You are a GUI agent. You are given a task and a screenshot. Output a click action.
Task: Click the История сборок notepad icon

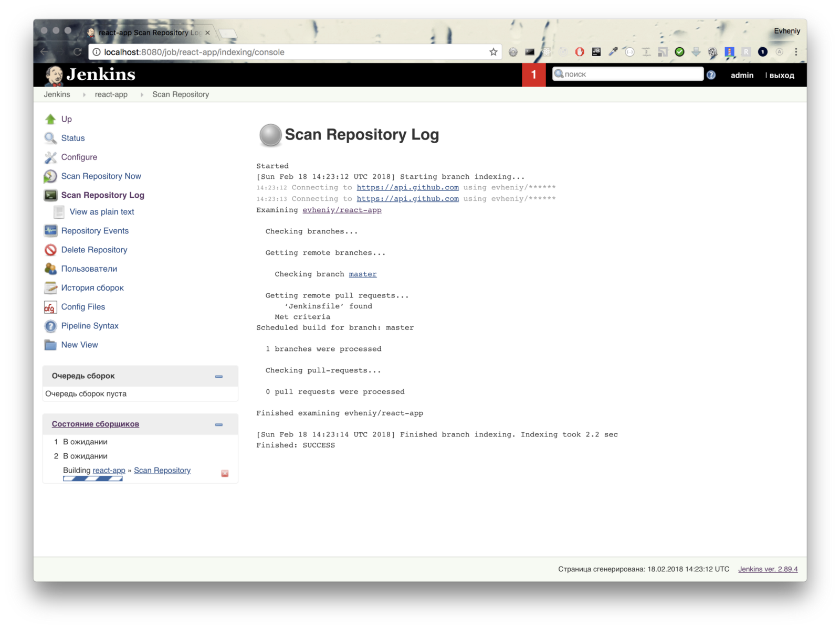tap(50, 288)
